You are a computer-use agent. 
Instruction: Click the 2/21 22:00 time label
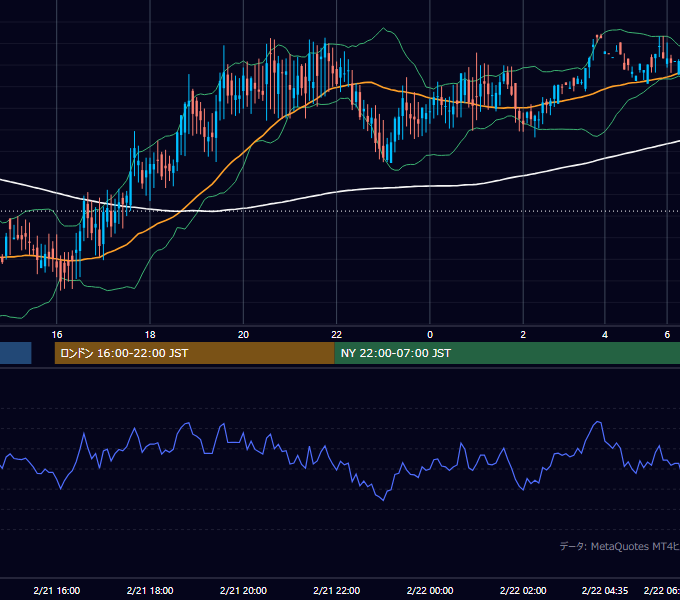[337, 590]
